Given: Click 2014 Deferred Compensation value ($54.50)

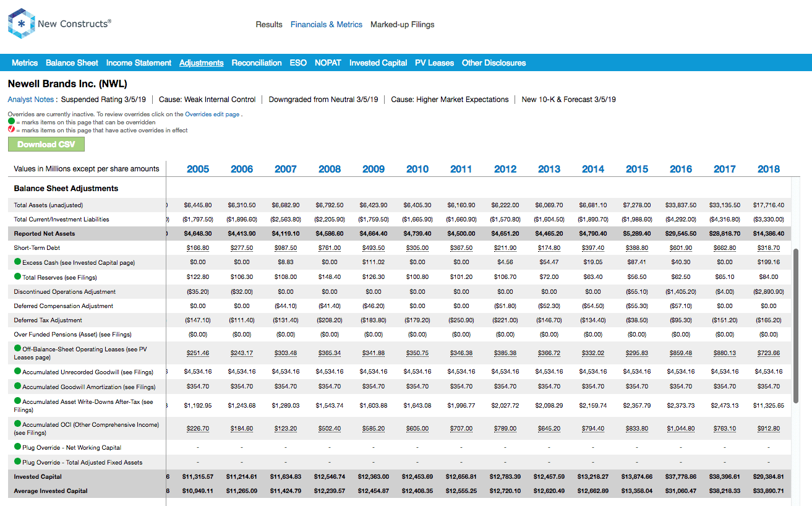Looking at the screenshot, I should [x=593, y=306].
